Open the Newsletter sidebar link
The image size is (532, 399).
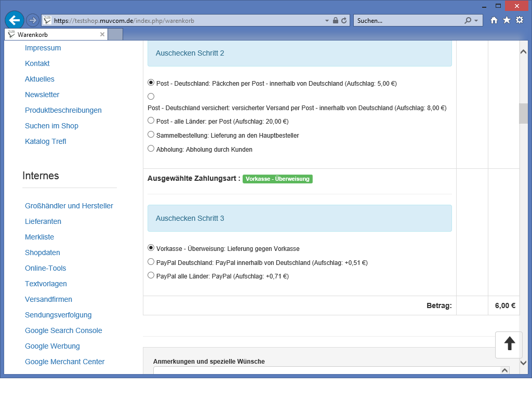pyautogui.click(x=42, y=95)
